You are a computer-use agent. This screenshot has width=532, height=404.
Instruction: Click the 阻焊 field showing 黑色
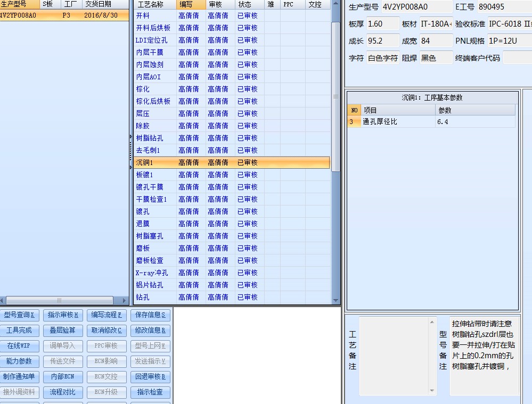(x=436, y=58)
